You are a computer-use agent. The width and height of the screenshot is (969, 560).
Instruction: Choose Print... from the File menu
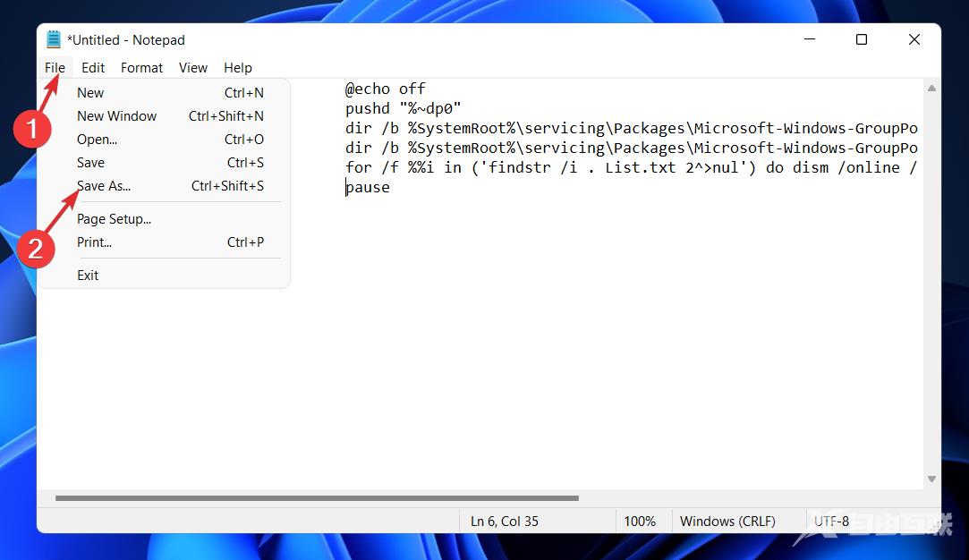(94, 242)
